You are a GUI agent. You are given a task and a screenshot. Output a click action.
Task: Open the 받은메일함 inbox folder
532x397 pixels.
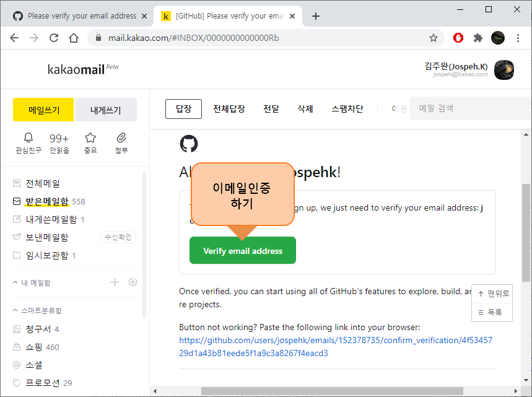pos(47,201)
